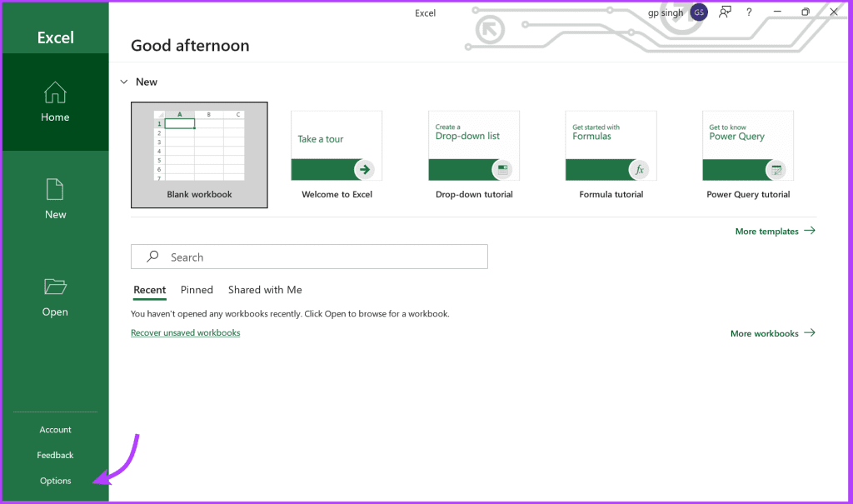The width and height of the screenshot is (853, 504).
Task: Collapse the New section chevron
Action: click(x=124, y=82)
